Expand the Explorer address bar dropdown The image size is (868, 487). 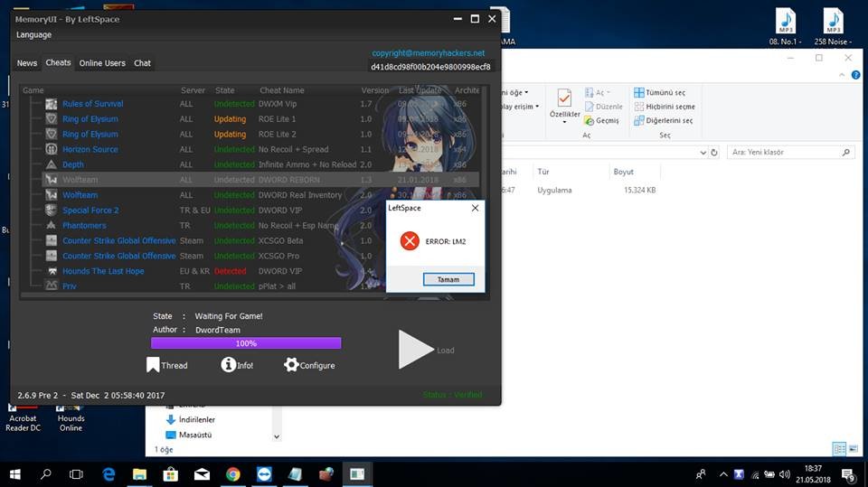pyautogui.click(x=703, y=152)
